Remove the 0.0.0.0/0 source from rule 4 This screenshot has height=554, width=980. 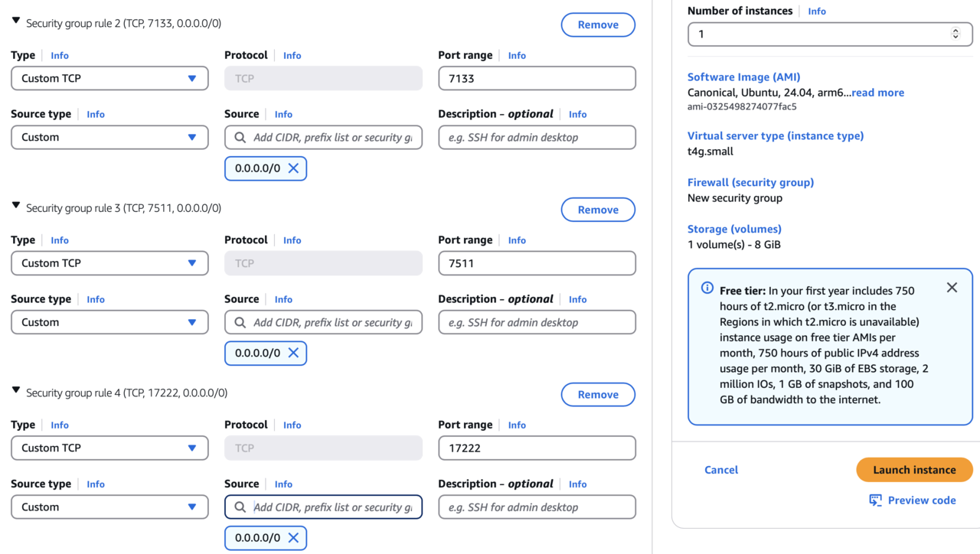pos(293,538)
